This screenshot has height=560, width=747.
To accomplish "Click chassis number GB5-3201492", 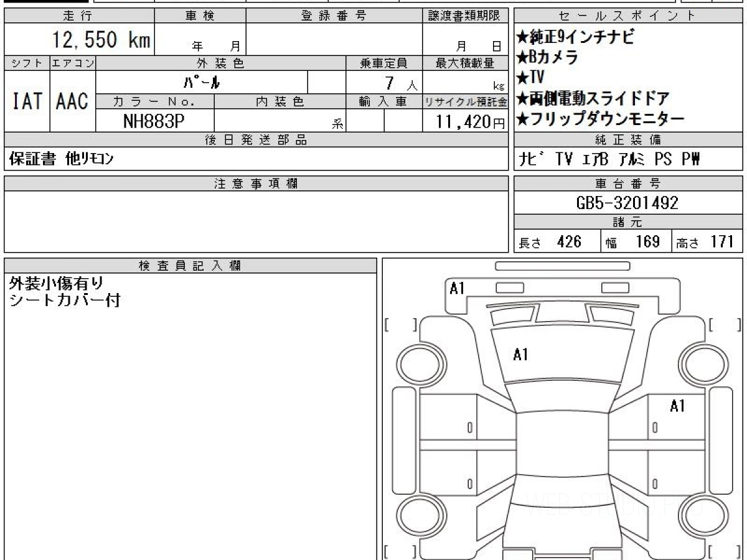I will tap(627, 202).
